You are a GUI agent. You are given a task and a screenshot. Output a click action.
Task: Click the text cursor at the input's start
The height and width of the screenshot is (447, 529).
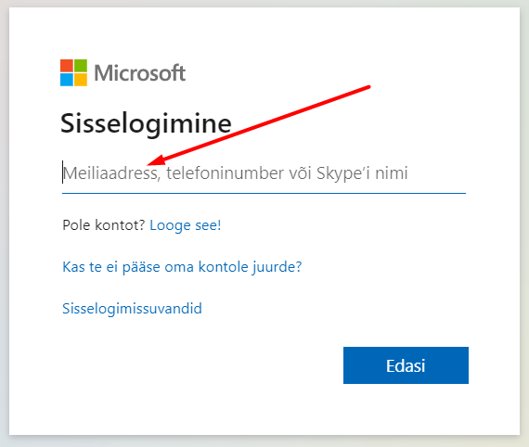[63, 172]
